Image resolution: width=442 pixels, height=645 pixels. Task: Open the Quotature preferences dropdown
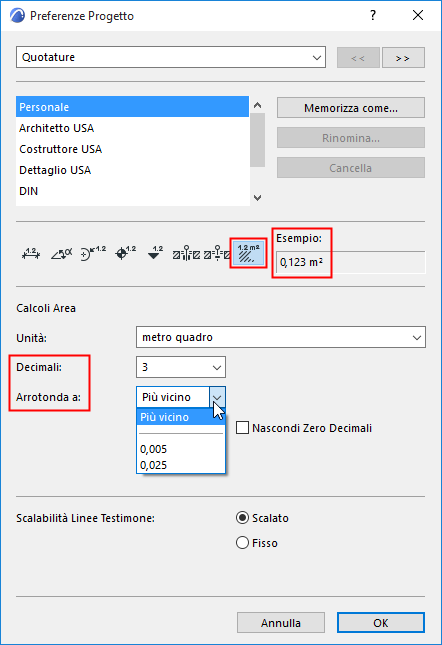coord(171,57)
